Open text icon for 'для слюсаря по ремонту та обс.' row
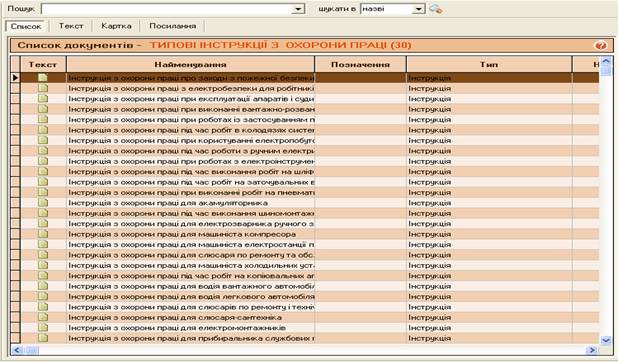Screen dimensions: 618x362 point(43,255)
